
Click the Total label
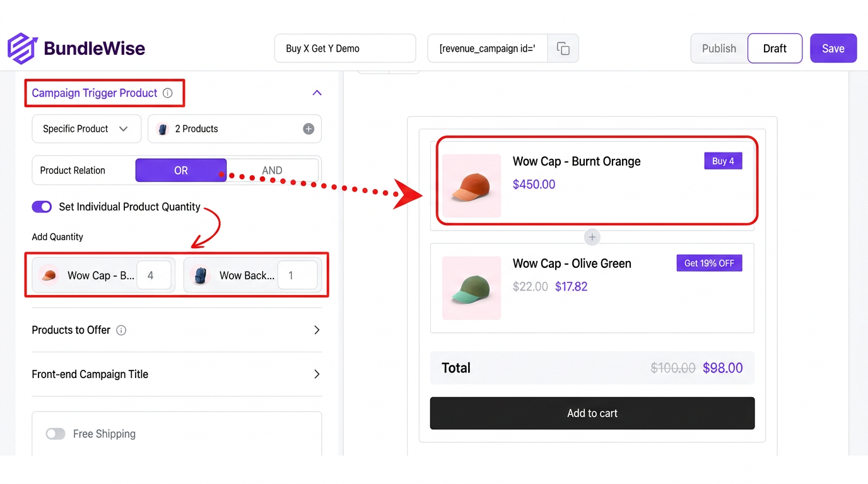pyautogui.click(x=456, y=368)
